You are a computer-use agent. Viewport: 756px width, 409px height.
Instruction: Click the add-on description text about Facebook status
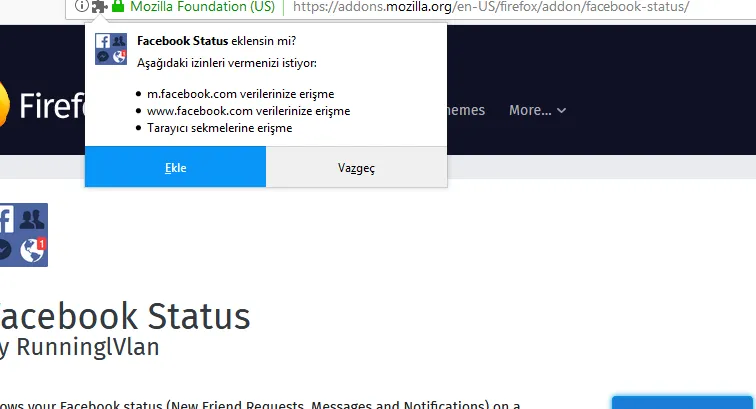(x=260, y=404)
